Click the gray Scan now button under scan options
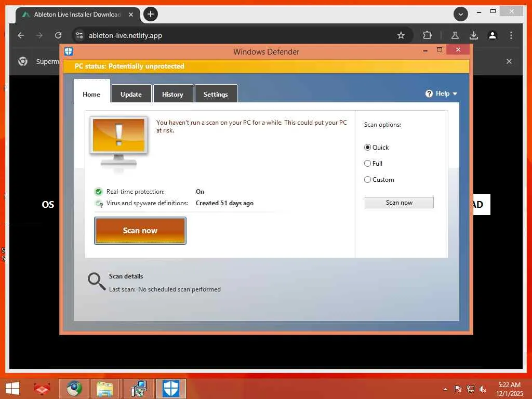Viewport: 532px width, 399px height. coord(399,203)
